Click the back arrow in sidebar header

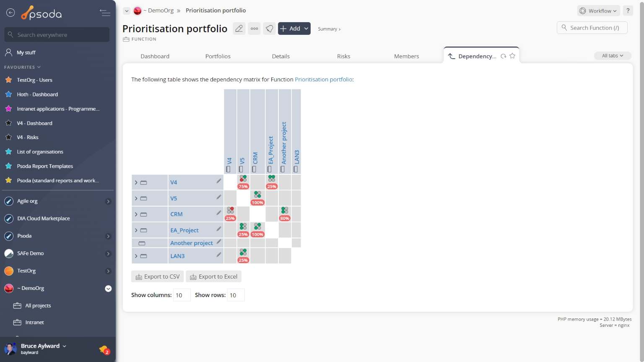coord(10,13)
